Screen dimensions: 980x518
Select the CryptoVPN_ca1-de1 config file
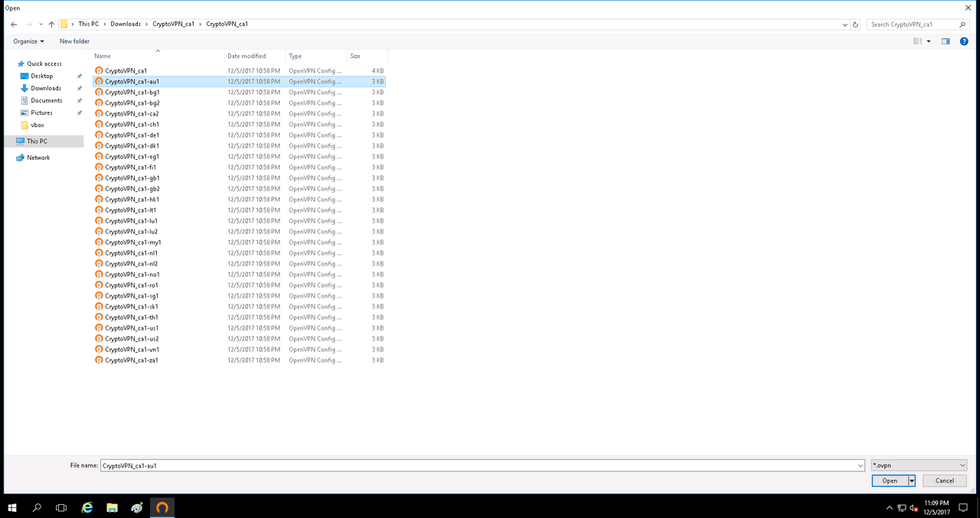(x=132, y=135)
